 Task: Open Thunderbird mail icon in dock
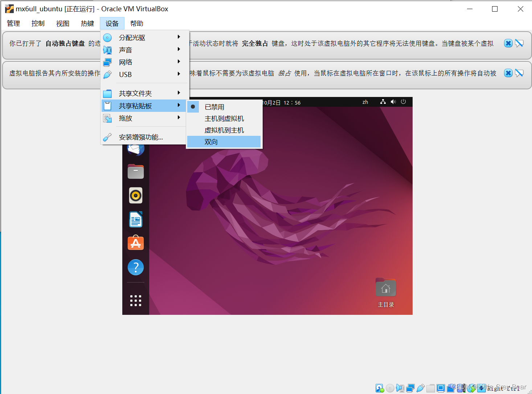coord(136,149)
